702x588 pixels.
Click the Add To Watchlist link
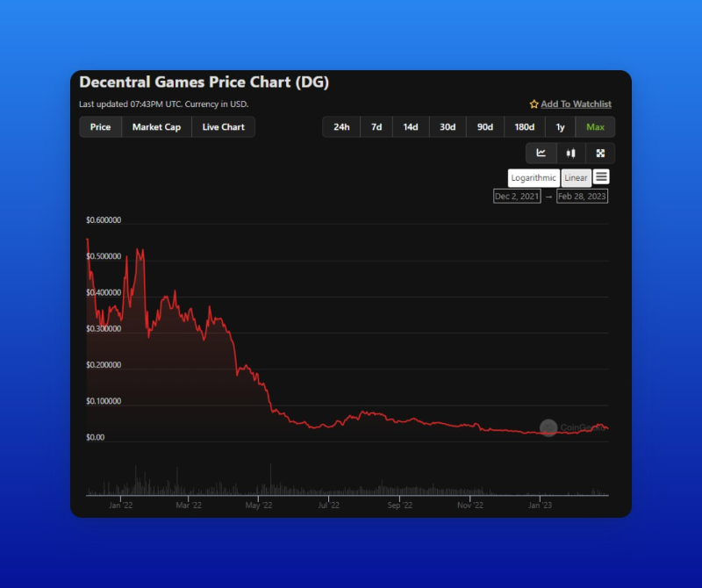point(576,104)
